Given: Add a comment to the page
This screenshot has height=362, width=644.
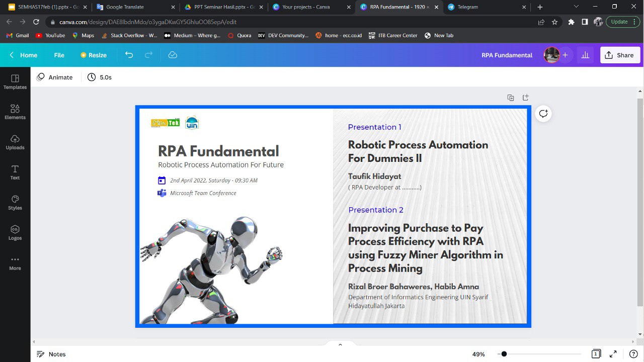Looking at the screenshot, I should pyautogui.click(x=543, y=114).
